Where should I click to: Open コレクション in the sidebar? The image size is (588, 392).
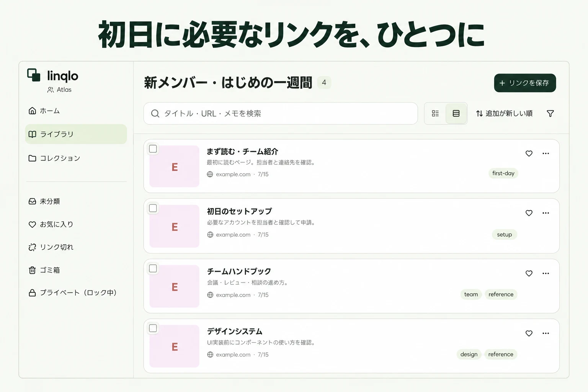click(76, 158)
